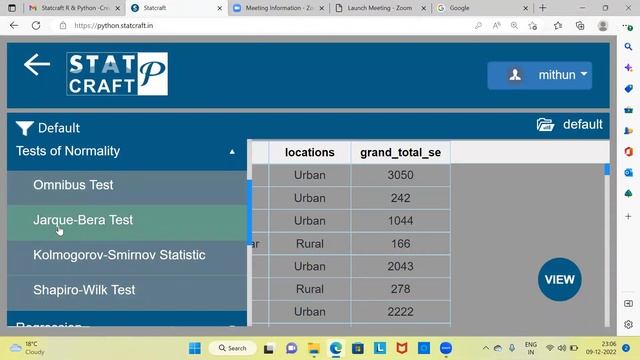This screenshot has height=360, width=640.
Task: Open the mithun user dropdown
Action: pyautogui.click(x=540, y=75)
